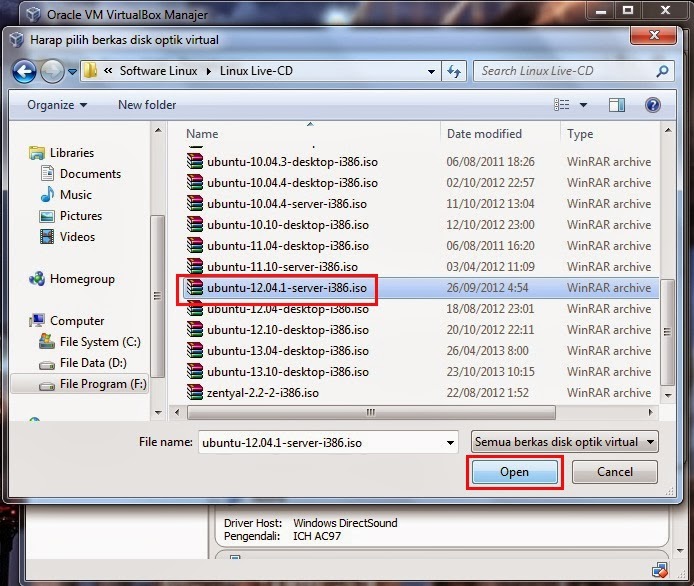
Task: Expand the arrow after Software Linux breadcrumb
Action: click(208, 71)
